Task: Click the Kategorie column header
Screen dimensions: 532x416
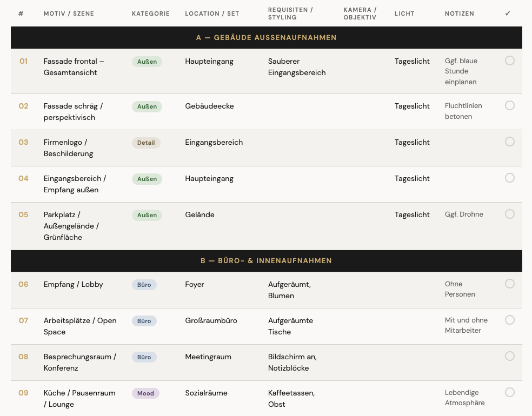Action: click(x=151, y=14)
